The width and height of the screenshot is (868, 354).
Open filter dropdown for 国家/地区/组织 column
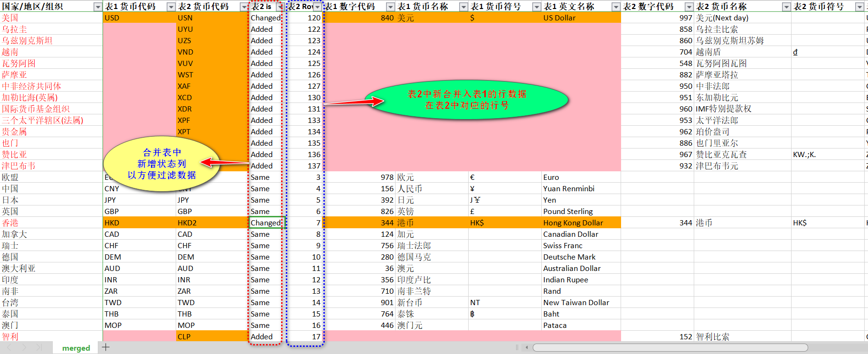pos(98,7)
